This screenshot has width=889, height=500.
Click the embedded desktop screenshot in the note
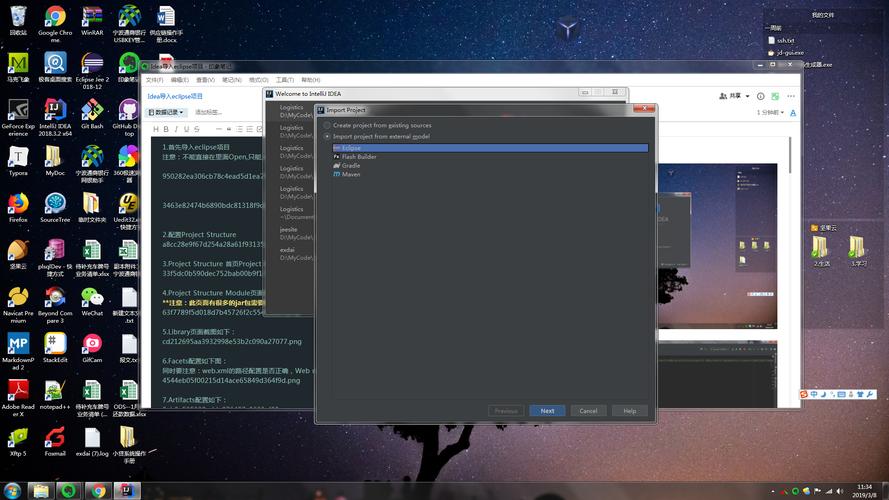[x=717, y=246]
